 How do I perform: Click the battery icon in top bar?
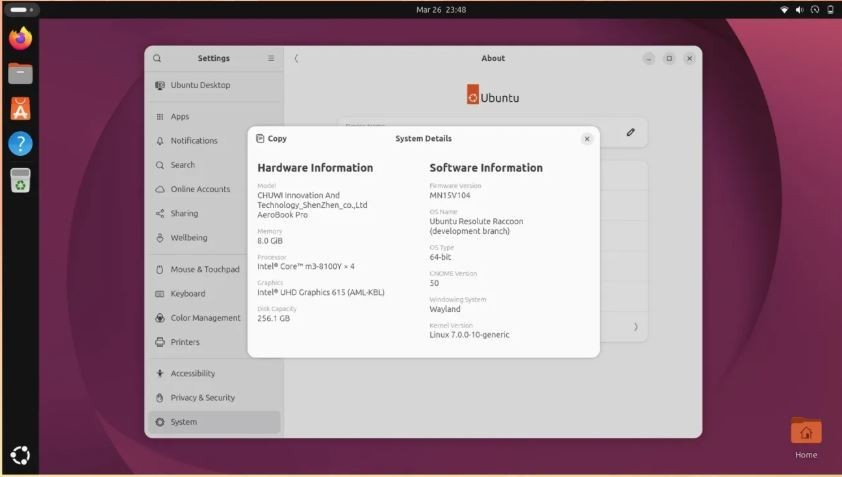coord(830,10)
